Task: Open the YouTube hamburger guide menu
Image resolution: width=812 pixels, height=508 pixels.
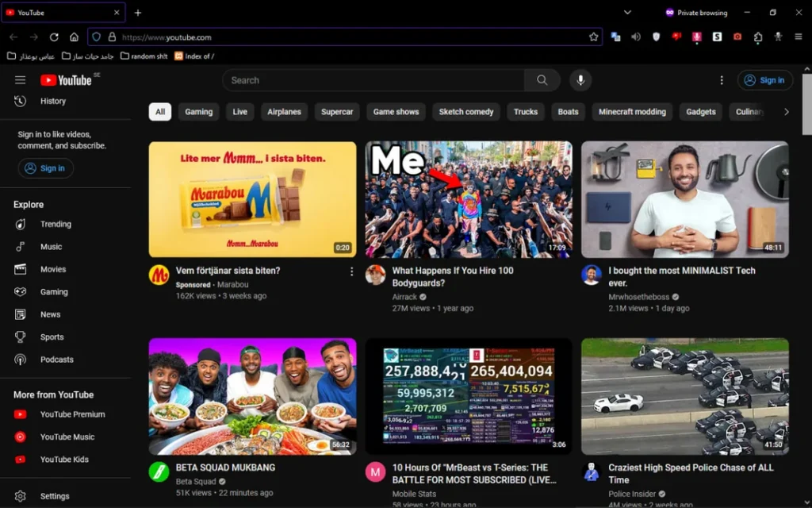Action: (20, 80)
